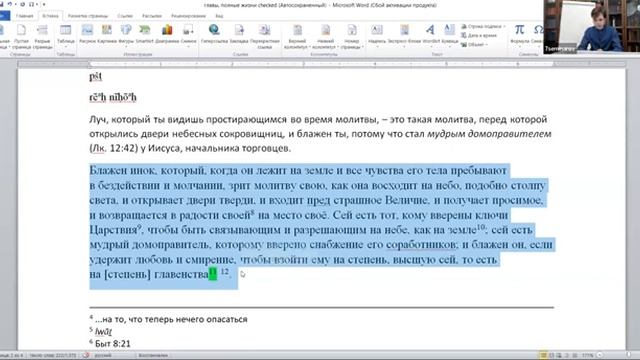This screenshot has width=640, height=360.
Task: Click the language indicator "русский" in status bar
Action: point(103,356)
